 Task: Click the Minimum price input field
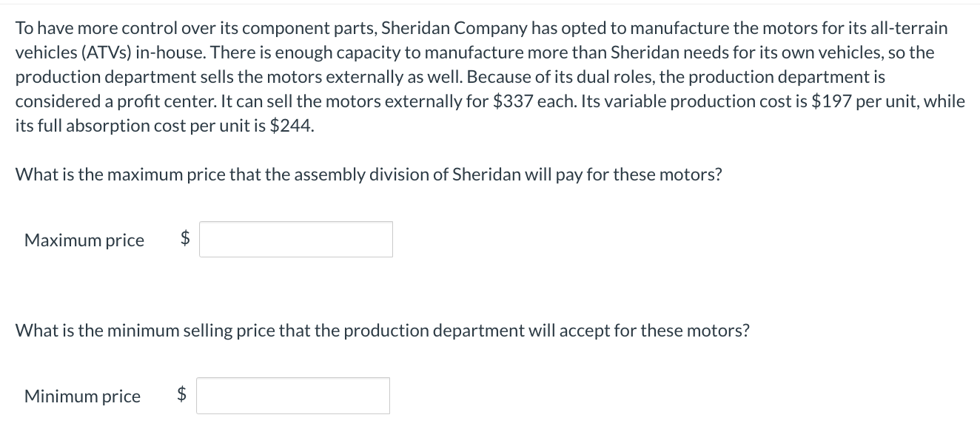click(293, 396)
